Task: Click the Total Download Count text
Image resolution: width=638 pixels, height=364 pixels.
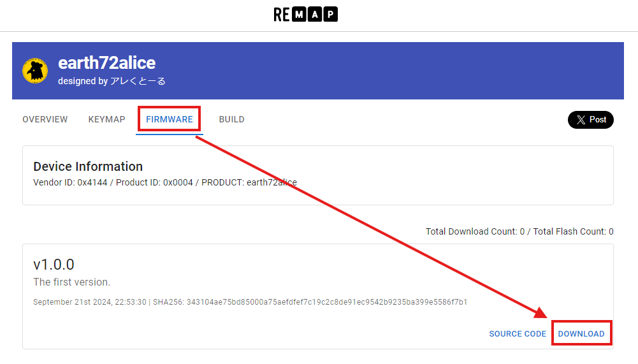Action: tap(519, 231)
